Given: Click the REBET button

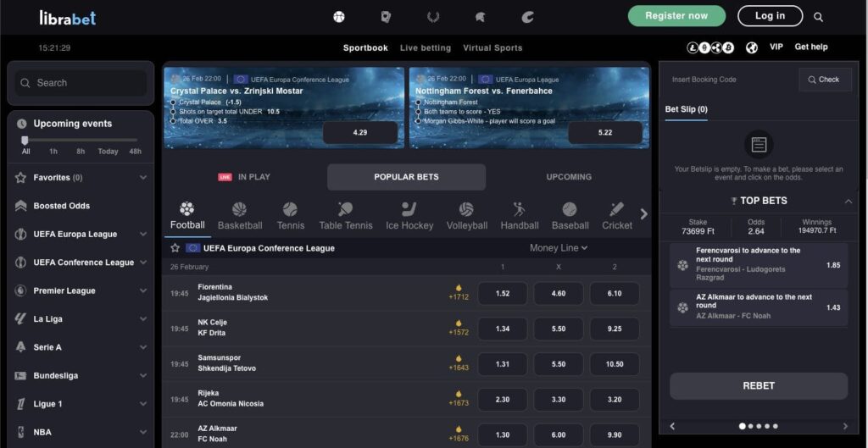Looking at the screenshot, I should [759, 385].
